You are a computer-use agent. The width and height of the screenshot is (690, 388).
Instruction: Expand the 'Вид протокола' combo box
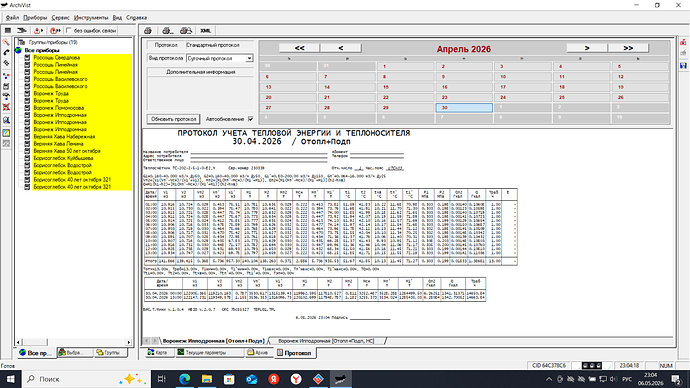click(249, 58)
